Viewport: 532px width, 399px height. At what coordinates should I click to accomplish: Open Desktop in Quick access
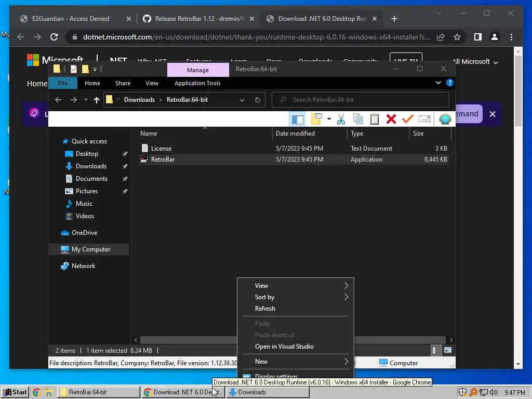[x=87, y=154]
